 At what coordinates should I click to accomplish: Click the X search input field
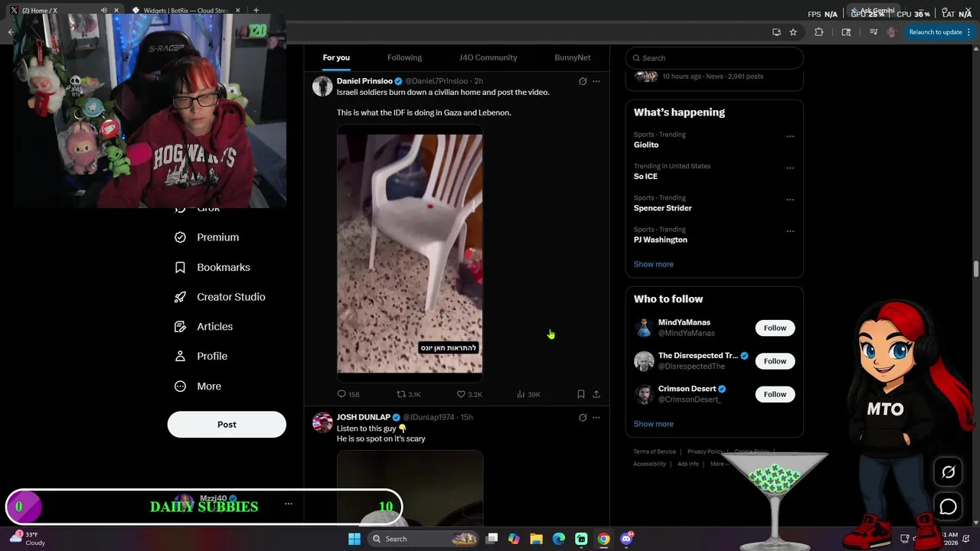click(714, 58)
